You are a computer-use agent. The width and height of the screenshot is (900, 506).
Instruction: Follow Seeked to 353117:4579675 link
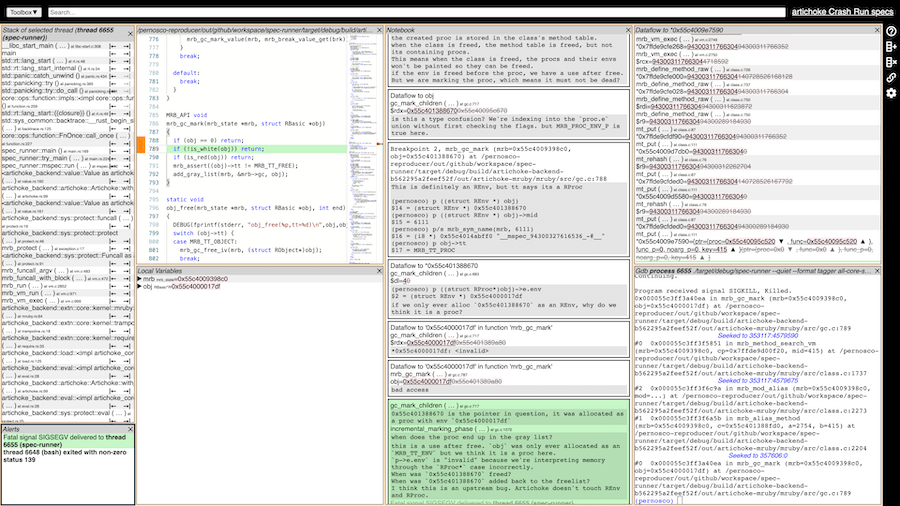(758, 380)
